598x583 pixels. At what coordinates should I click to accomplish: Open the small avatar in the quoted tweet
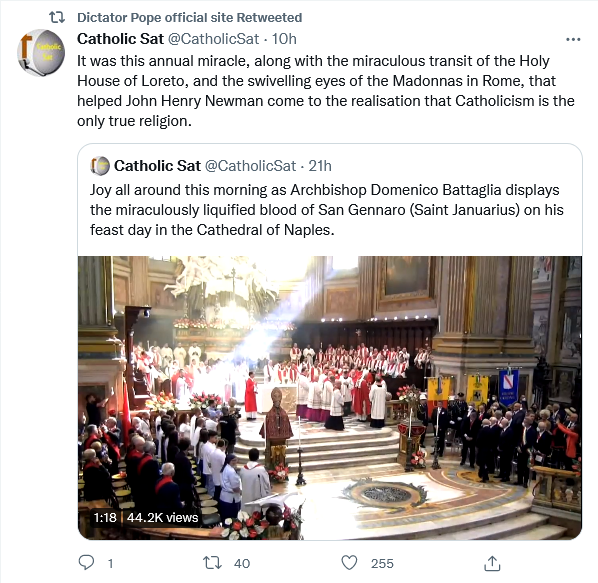100,166
